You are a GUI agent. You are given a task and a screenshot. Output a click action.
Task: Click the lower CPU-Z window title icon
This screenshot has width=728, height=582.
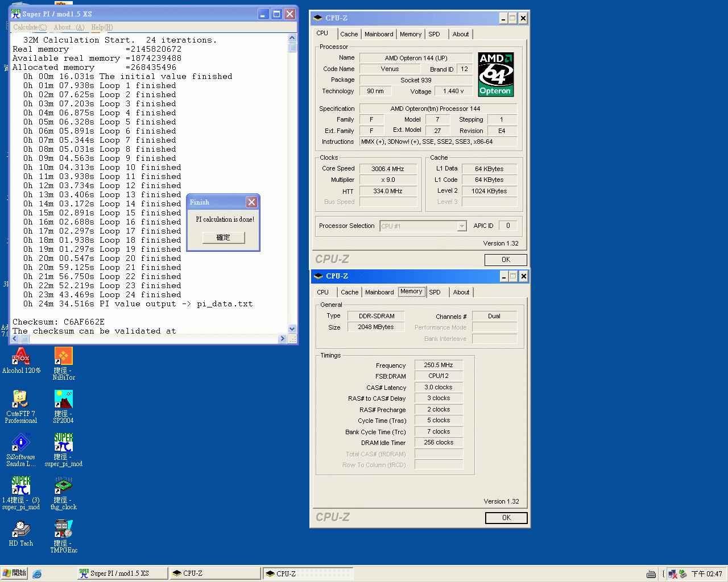pos(318,276)
